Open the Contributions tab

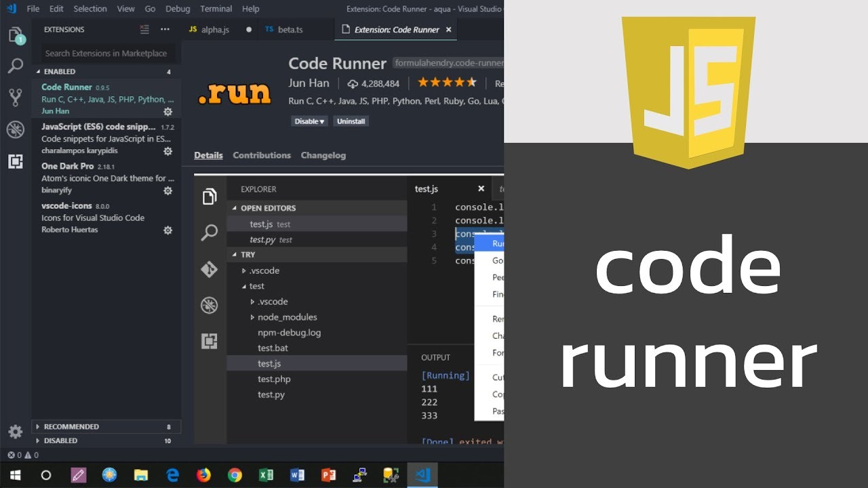[262, 155]
